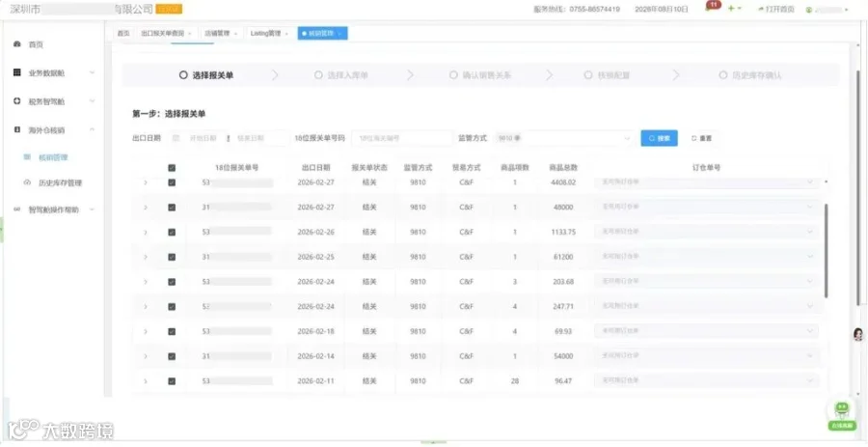The width and height of the screenshot is (868, 447).
Task: Click the 商品总数 column header
Action: tap(563, 167)
